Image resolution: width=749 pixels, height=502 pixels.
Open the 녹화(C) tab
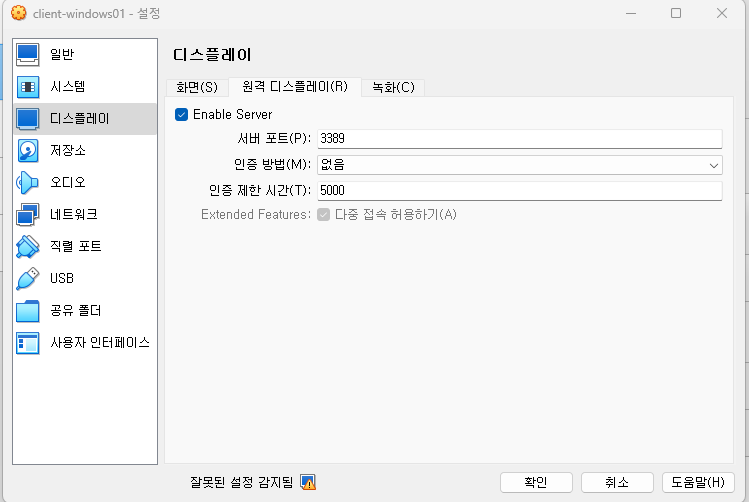coord(393,87)
